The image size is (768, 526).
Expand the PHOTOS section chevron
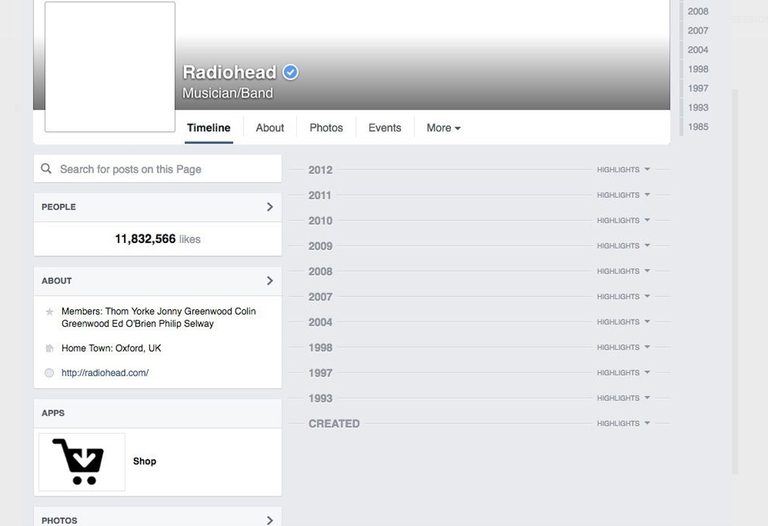point(270,520)
